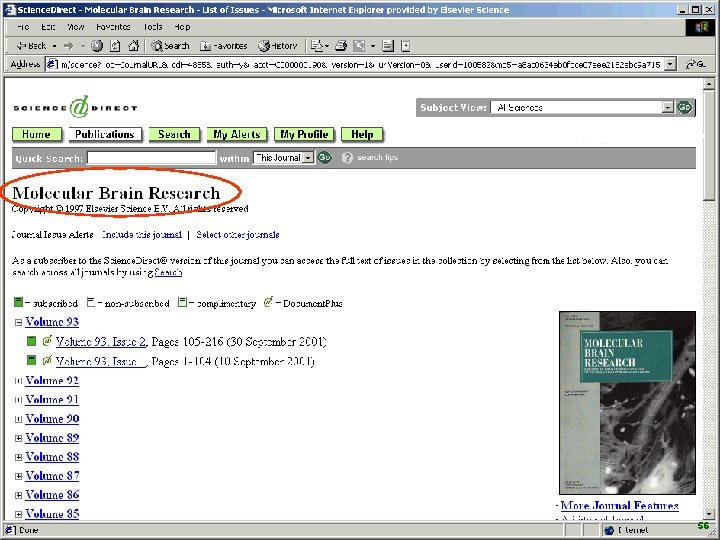The height and width of the screenshot is (540, 720).
Task: Expand the Volume 87 node
Action: (18, 476)
